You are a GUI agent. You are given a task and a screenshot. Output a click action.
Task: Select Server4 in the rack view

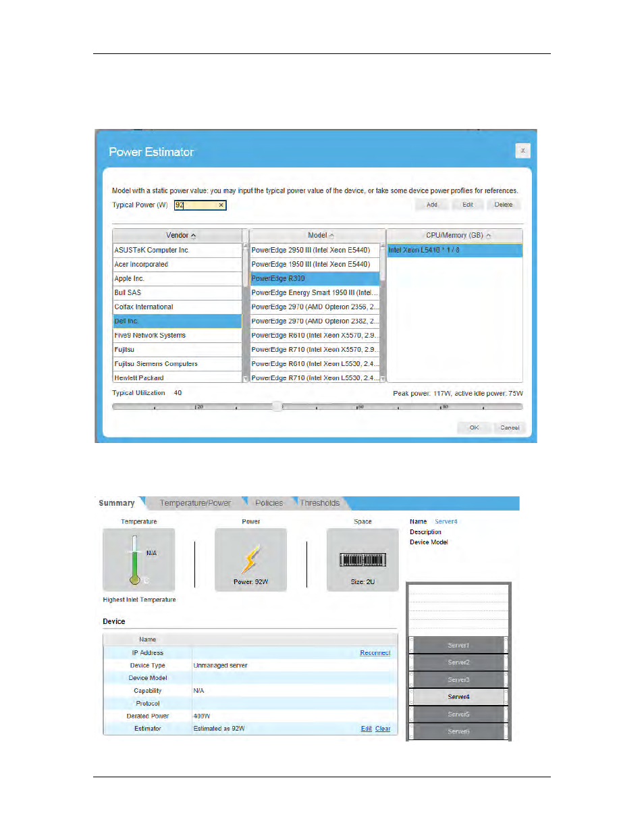[x=458, y=697]
